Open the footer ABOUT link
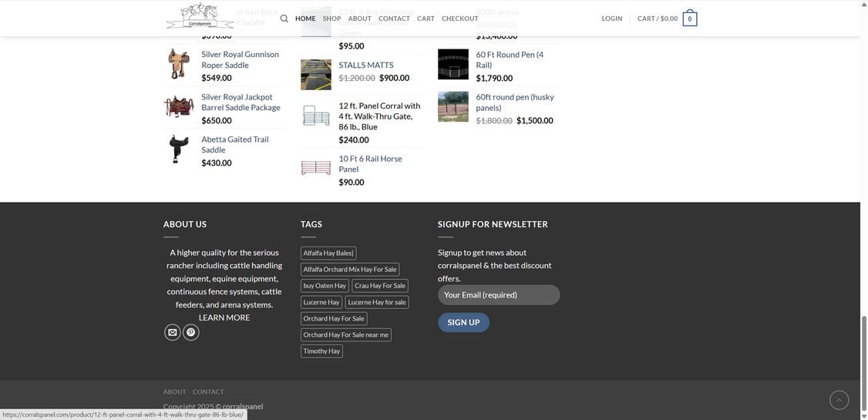 (174, 391)
